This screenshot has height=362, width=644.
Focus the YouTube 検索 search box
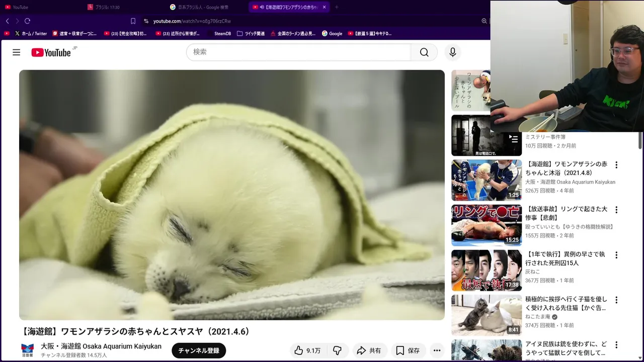click(x=299, y=52)
